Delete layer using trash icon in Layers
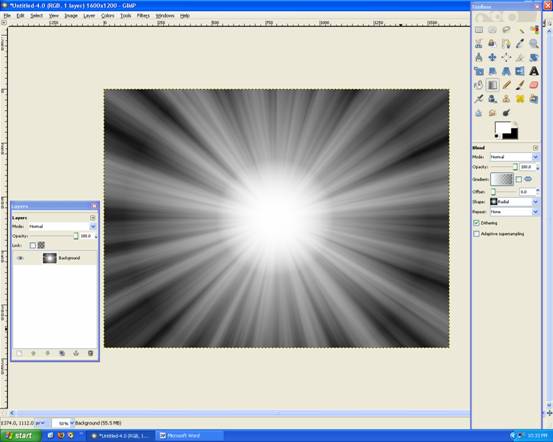The image size is (553, 442). pos(90,353)
